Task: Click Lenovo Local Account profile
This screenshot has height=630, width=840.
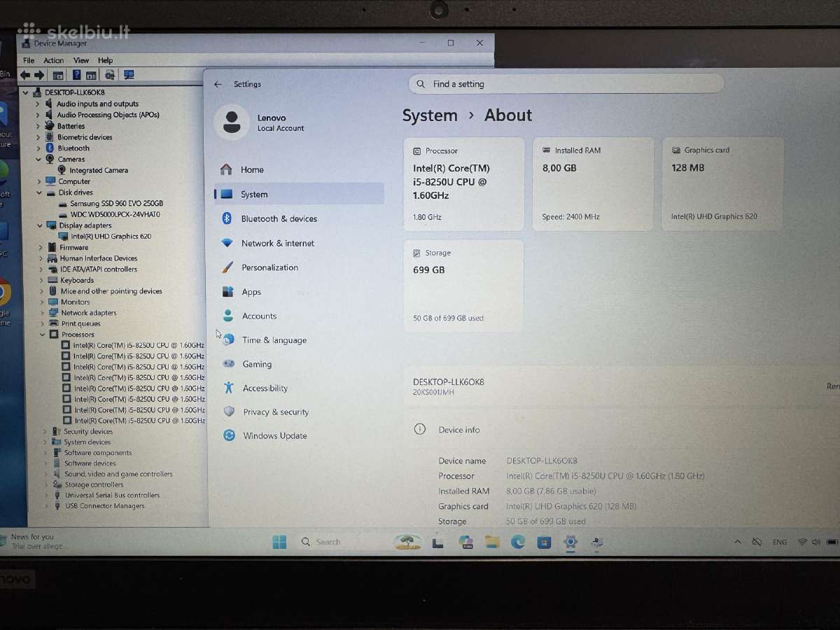Action: point(260,122)
